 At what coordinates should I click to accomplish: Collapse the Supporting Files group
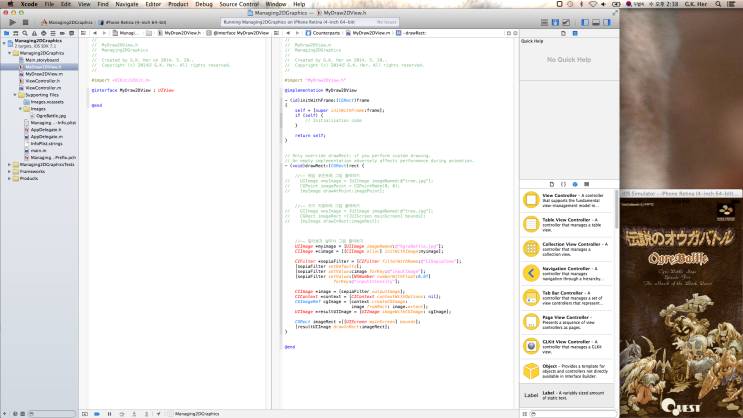tap(15, 95)
